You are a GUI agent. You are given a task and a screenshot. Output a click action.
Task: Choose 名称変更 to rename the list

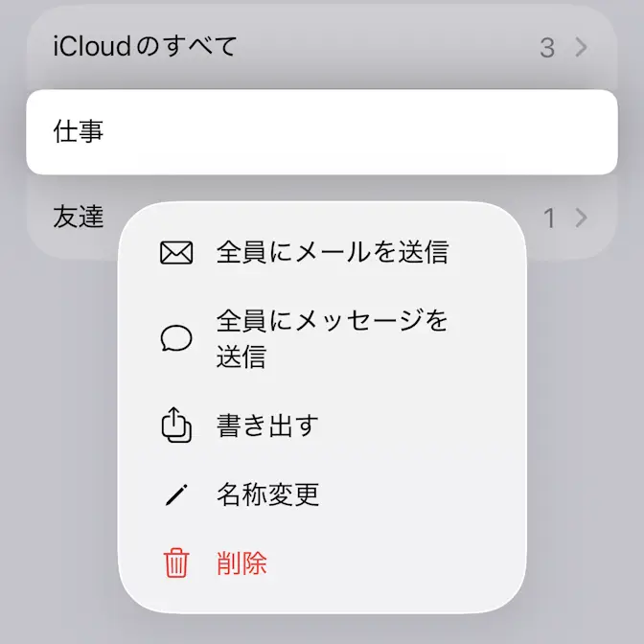[x=267, y=494]
